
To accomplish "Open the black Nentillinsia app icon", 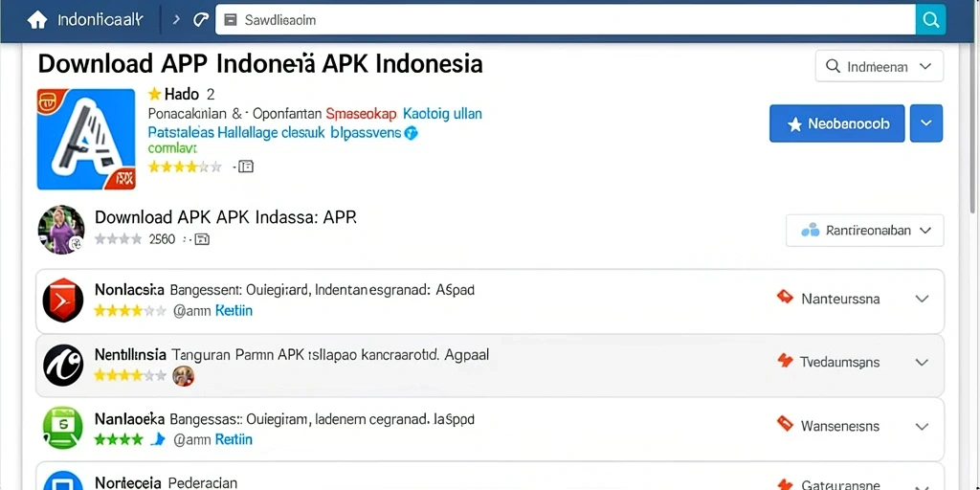I will tap(63, 365).
